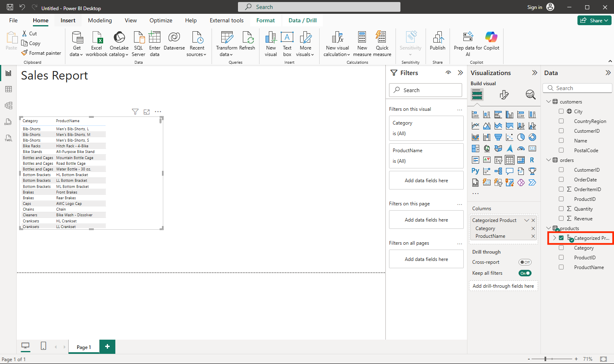Click the Publish button
Image resolution: width=614 pixels, height=364 pixels.
click(438, 41)
